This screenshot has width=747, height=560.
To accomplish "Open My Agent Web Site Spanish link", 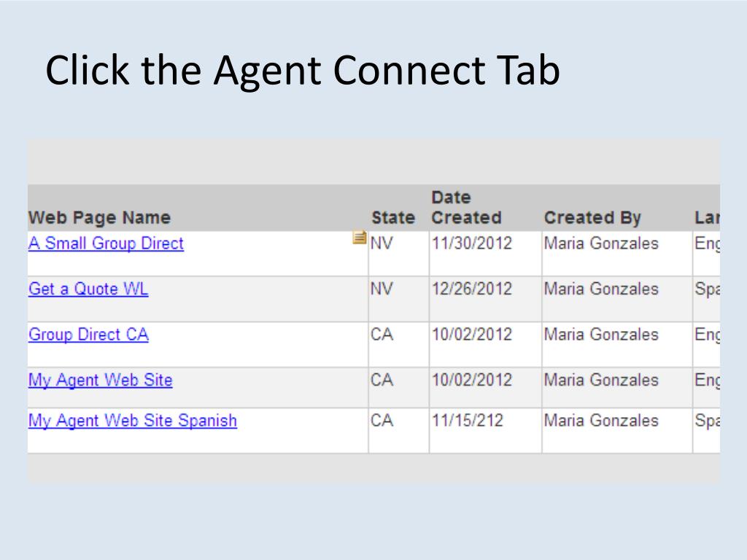I will pos(133,421).
